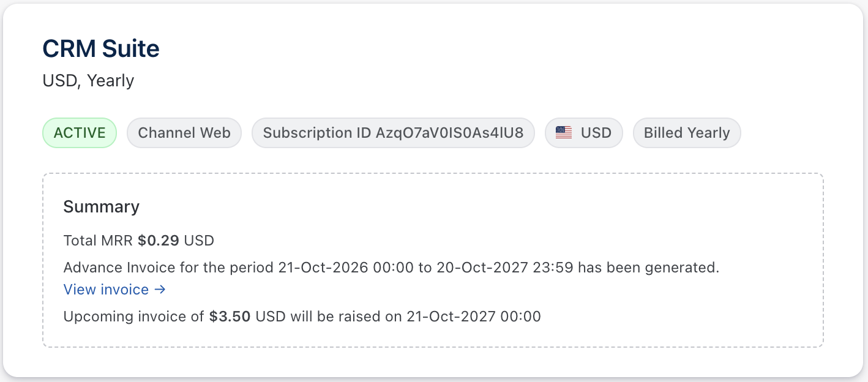Click the arrow beside View invoice

[160, 290]
